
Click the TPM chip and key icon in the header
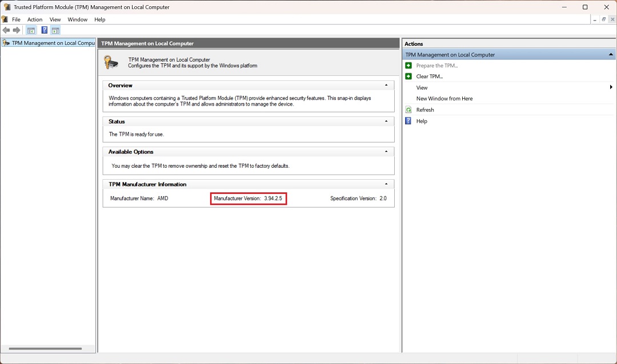coord(111,63)
